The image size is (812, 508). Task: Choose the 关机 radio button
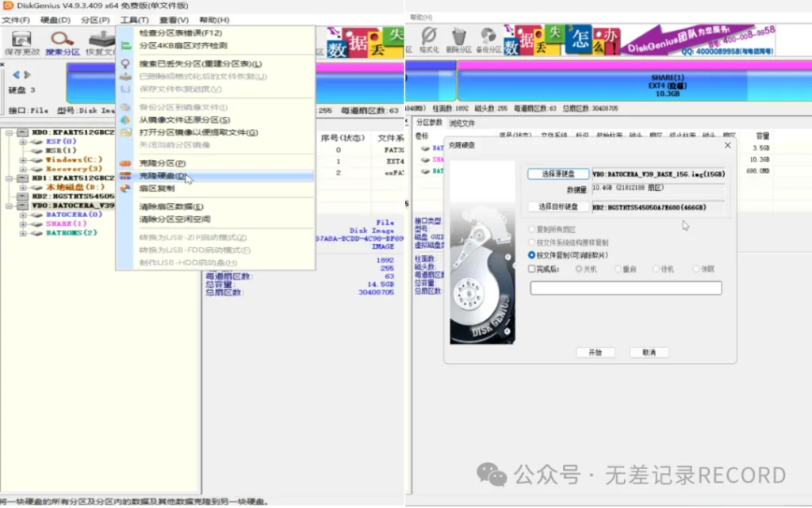pos(579,269)
